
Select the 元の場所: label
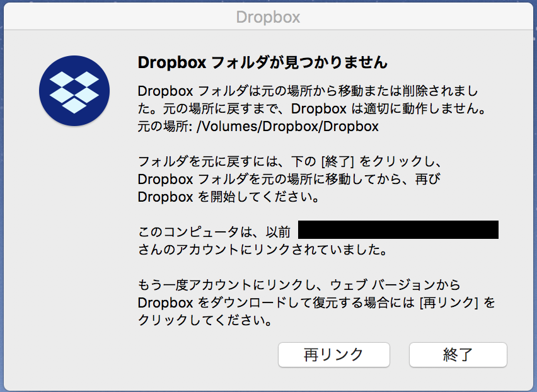pos(165,126)
